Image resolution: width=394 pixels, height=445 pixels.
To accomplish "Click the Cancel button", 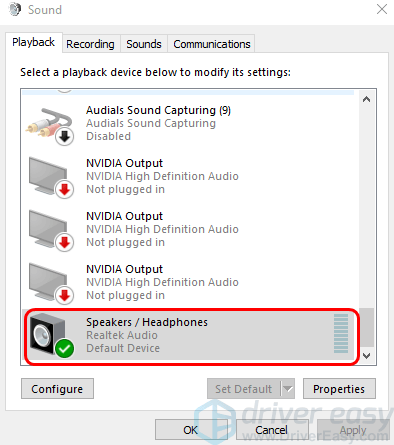I will coord(272,430).
